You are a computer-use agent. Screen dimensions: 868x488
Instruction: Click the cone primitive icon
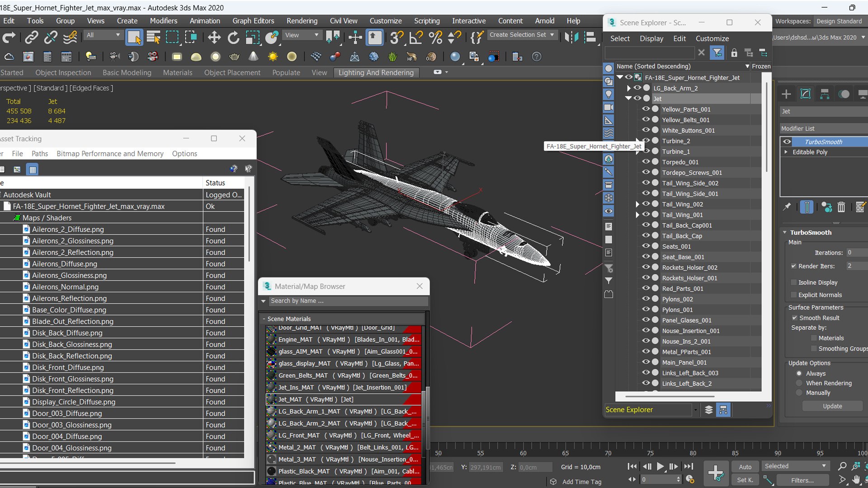[x=253, y=57]
